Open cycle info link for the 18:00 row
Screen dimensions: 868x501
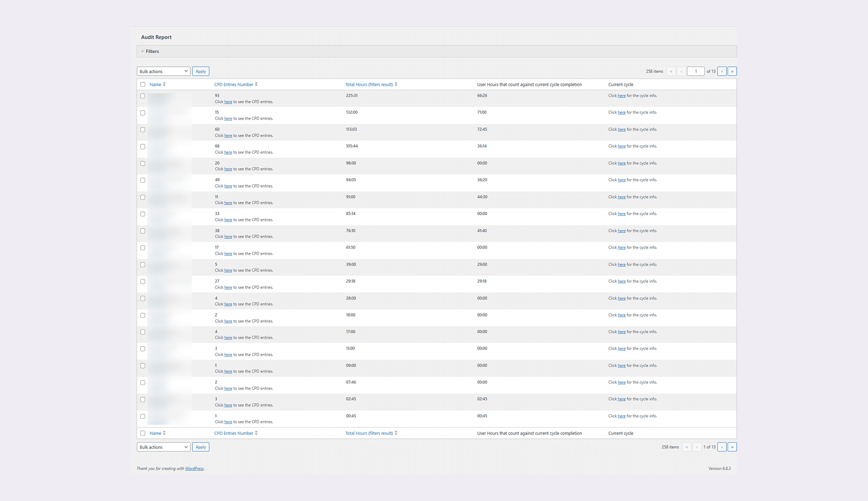[x=621, y=315]
